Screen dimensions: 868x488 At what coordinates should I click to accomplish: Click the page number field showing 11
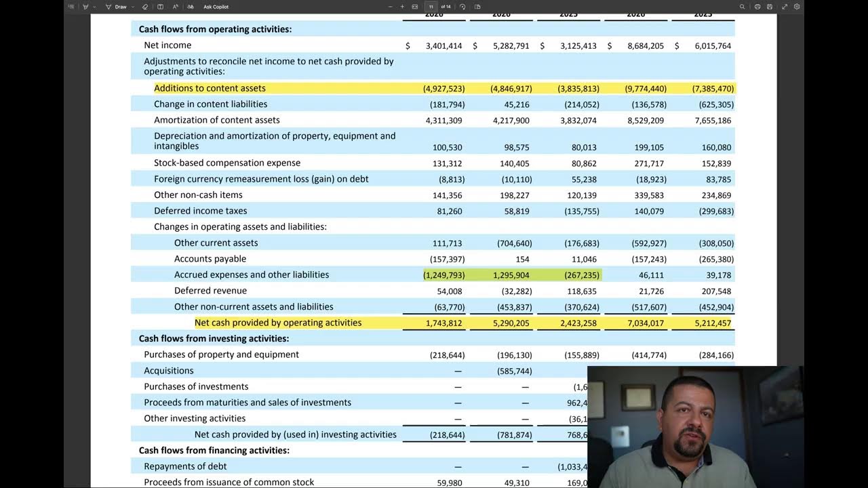(431, 7)
